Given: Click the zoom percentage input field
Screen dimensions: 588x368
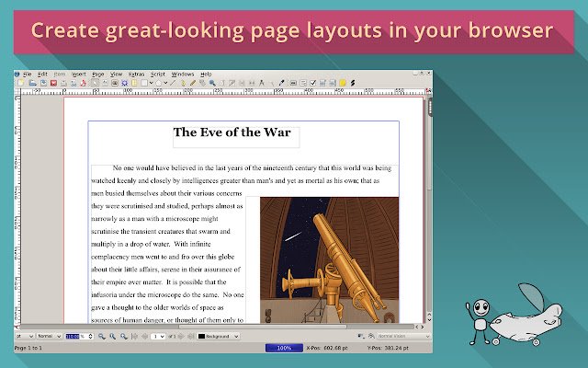Looking at the screenshot, I should (x=76, y=336).
